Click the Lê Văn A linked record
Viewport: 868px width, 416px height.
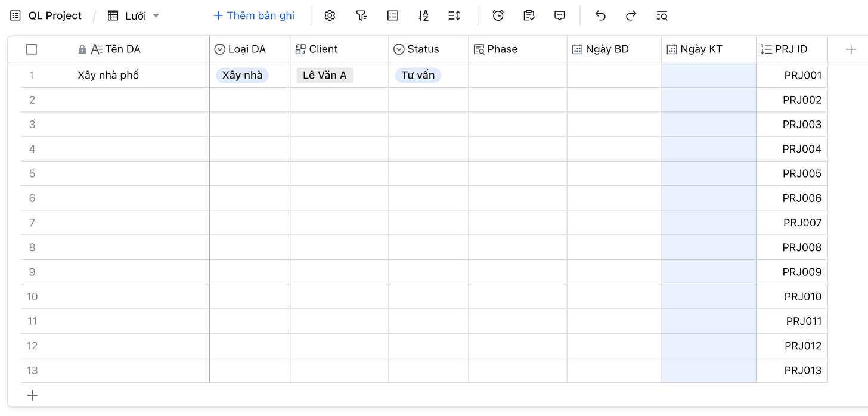pos(324,75)
